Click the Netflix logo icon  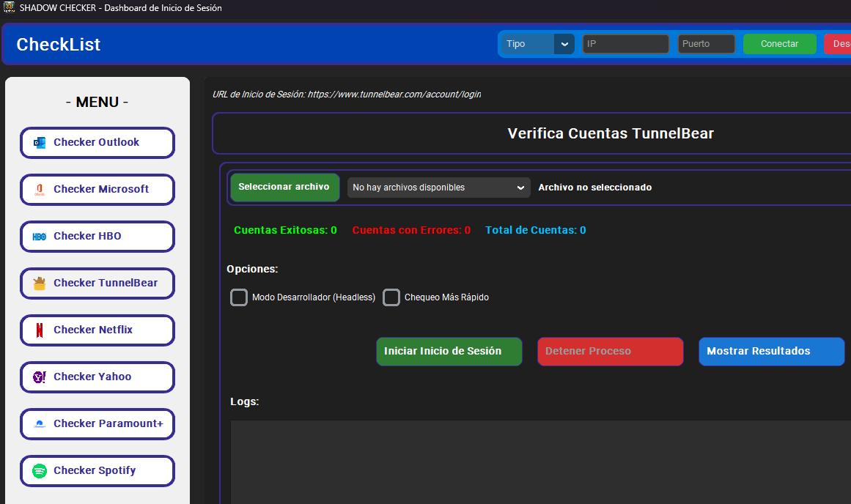point(40,330)
